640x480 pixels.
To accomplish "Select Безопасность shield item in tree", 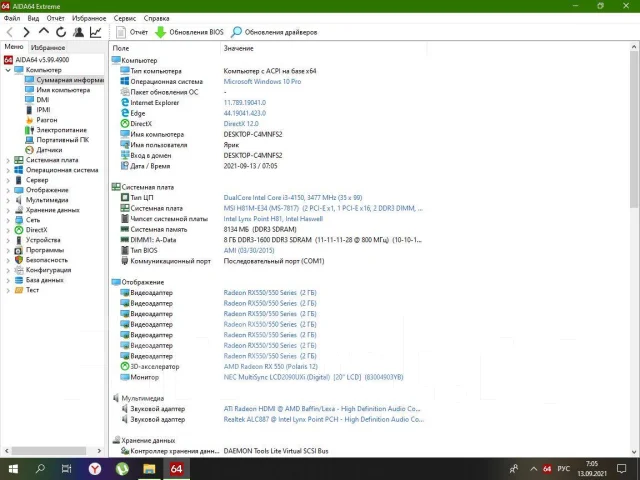I will [x=41, y=260].
